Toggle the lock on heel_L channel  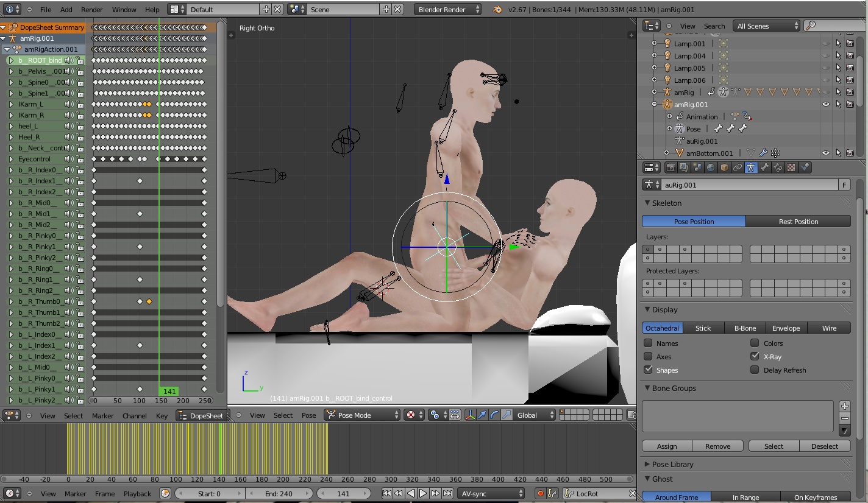tap(79, 126)
